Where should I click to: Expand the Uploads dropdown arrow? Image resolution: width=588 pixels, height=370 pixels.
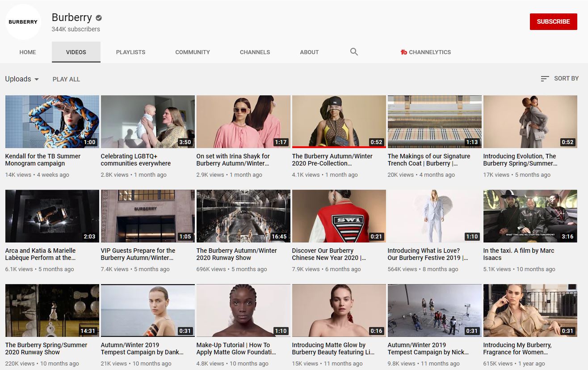coord(37,79)
